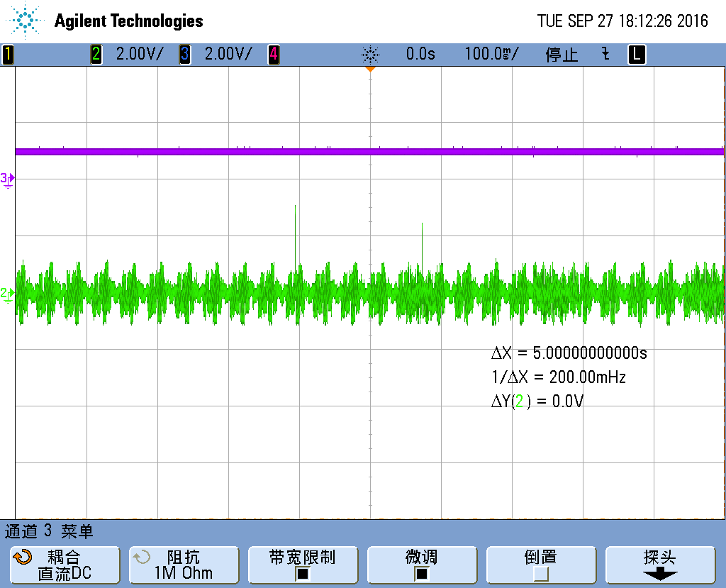
Task: Click the trigger position star icon
Action: tap(370, 55)
